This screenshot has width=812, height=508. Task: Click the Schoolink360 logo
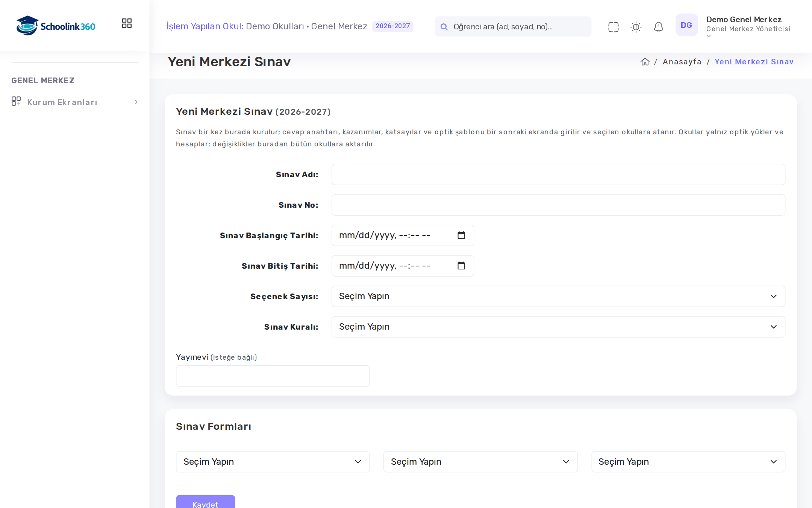pos(56,26)
